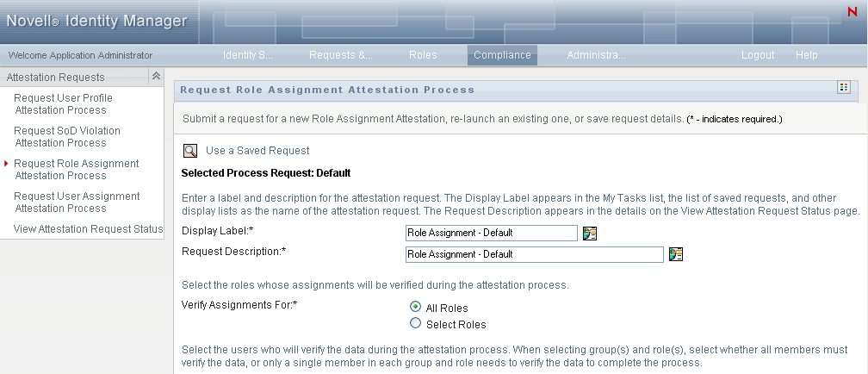Open Request SoD Violation Attestation Process

pyautogui.click(x=67, y=137)
